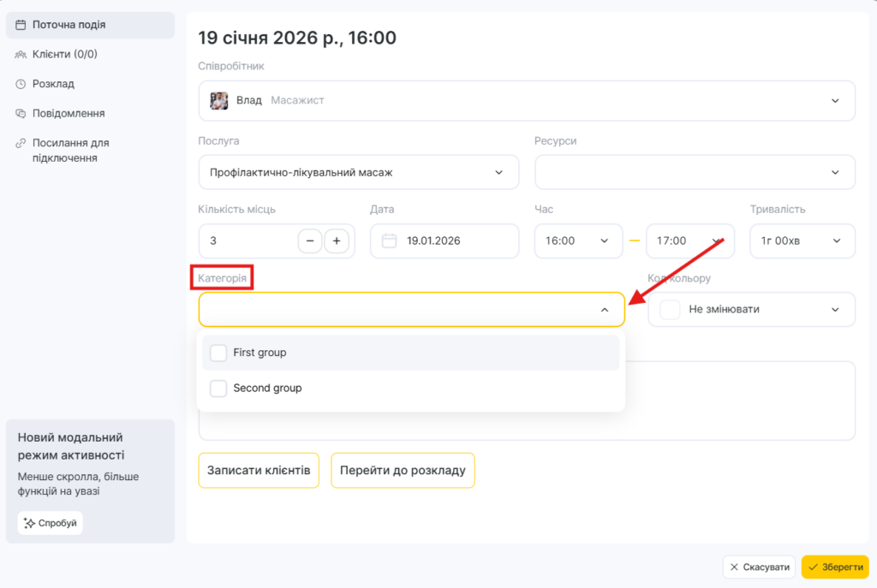Click the calendar icon in Date field

(389, 241)
